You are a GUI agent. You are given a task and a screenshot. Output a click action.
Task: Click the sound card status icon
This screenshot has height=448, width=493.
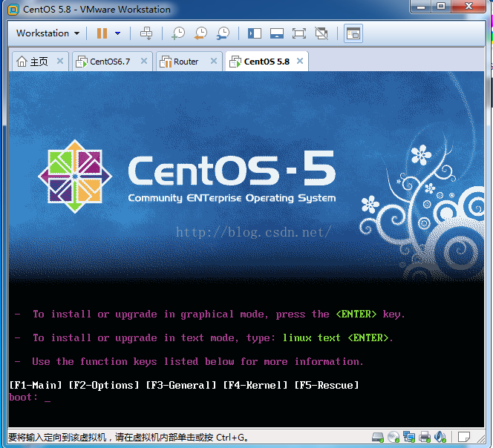[440, 437]
